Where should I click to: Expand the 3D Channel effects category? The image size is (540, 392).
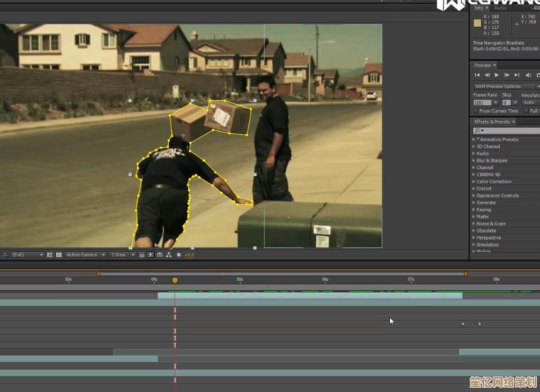point(474,147)
